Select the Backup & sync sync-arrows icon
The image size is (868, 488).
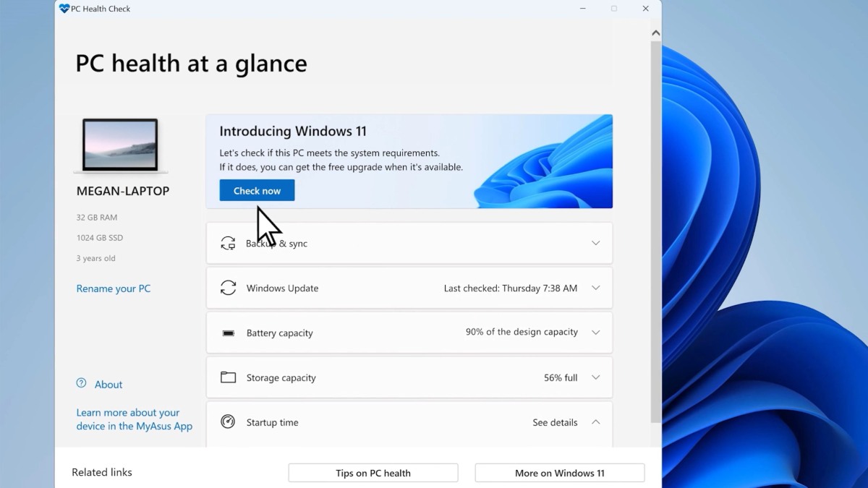tap(228, 243)
